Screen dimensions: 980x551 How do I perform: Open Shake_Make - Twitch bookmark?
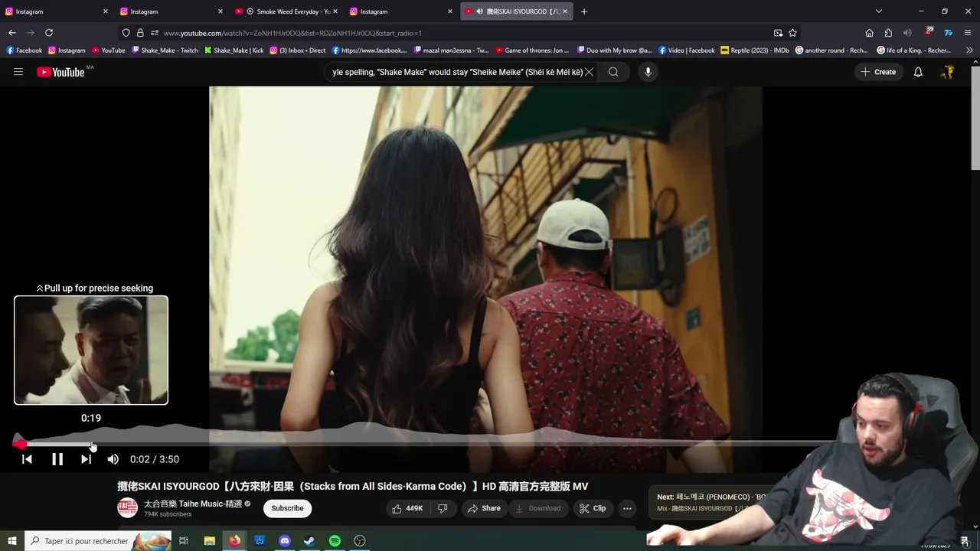pos(165,51)
